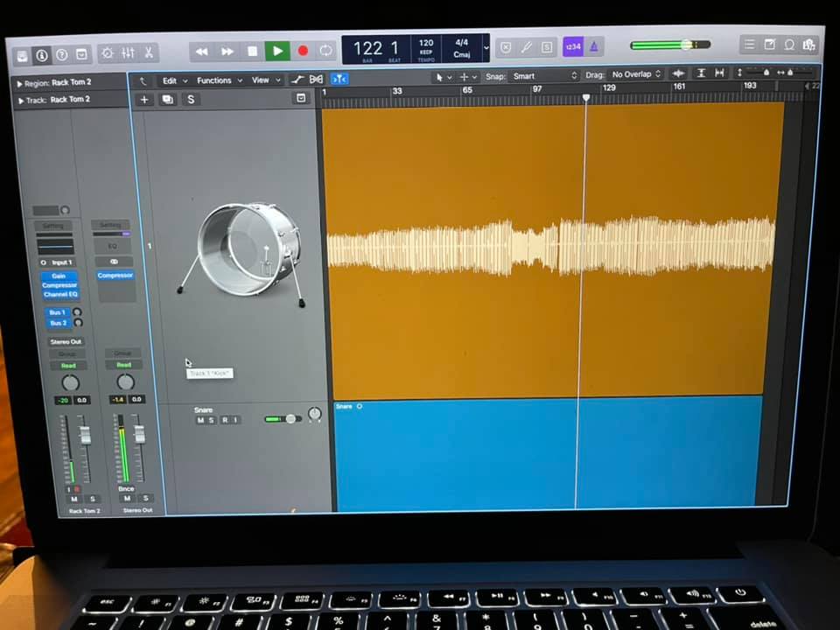Screen dimensions: 840x630
Task: Open the Quick Help question-mark button
Action: tap(61, 54)
